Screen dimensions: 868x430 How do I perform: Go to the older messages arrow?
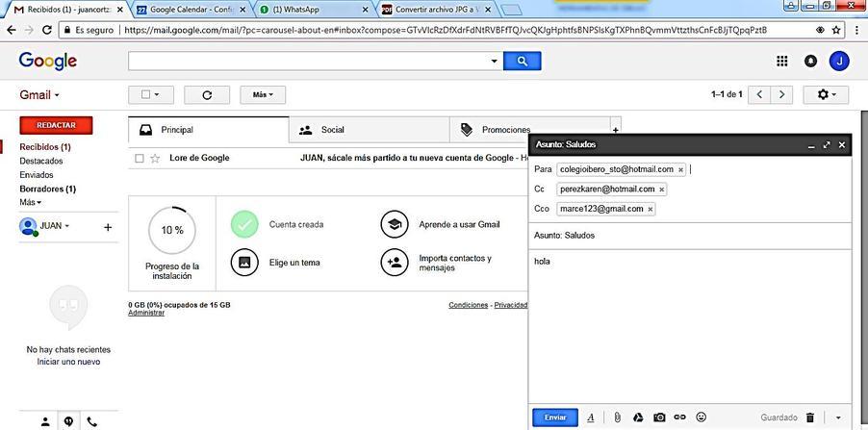coord(781,94)
